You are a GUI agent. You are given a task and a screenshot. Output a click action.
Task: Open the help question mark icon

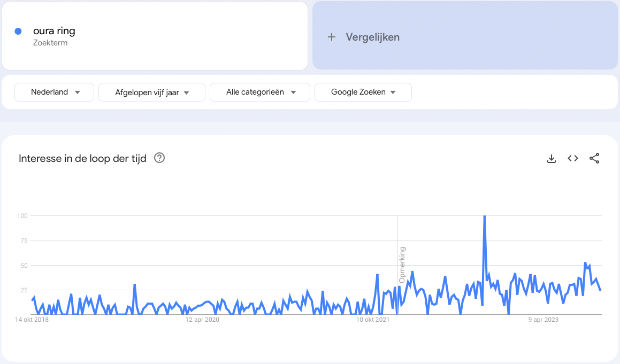pyautogui.click(x=159, y=158)
